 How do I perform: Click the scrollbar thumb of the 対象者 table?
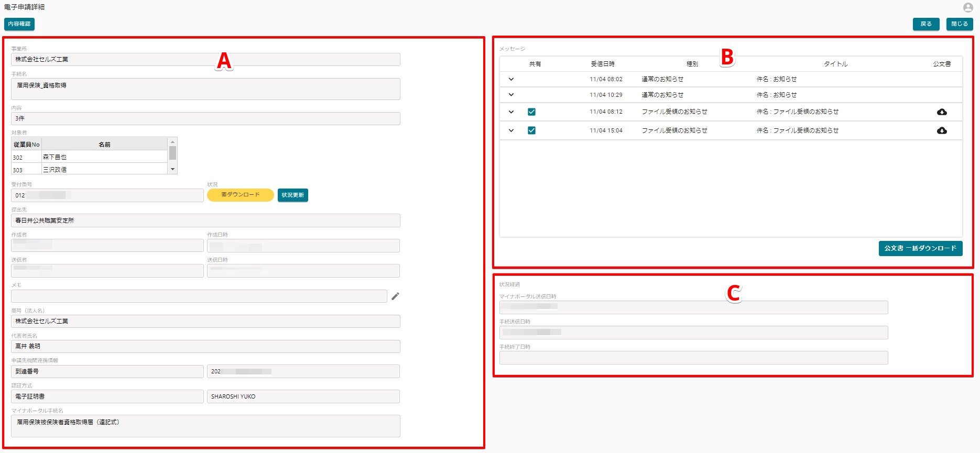pos(172,153)
